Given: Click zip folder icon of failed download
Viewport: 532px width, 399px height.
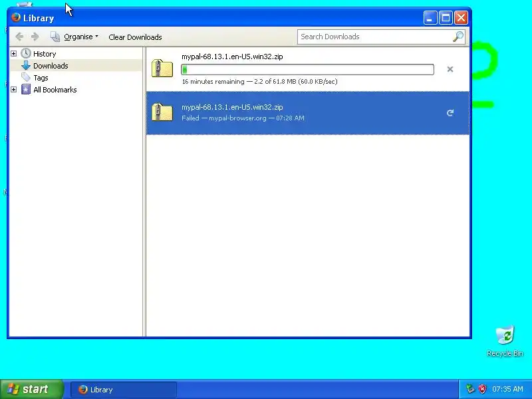Looking at the screenshot, I should click(162, 112).
